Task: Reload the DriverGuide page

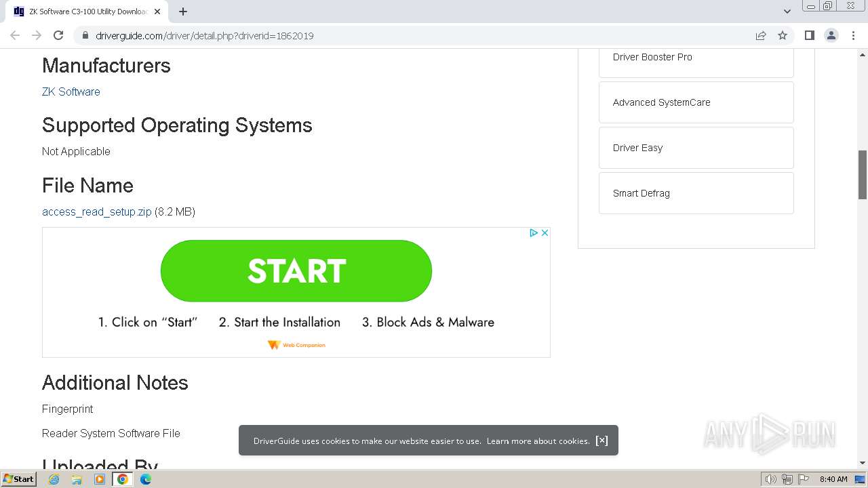Action: pos(58,35)
